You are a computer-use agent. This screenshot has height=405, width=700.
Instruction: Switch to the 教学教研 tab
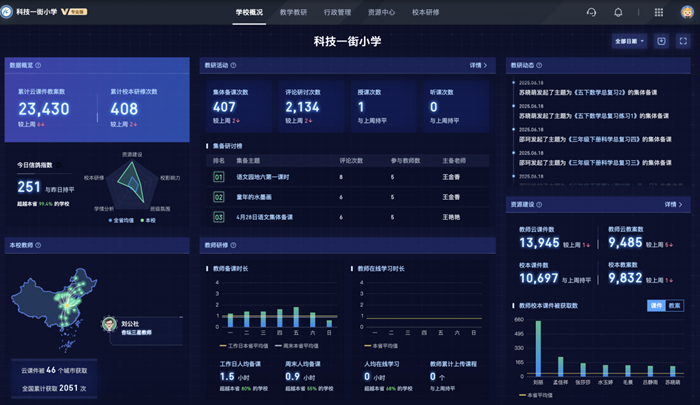(293, 12)
